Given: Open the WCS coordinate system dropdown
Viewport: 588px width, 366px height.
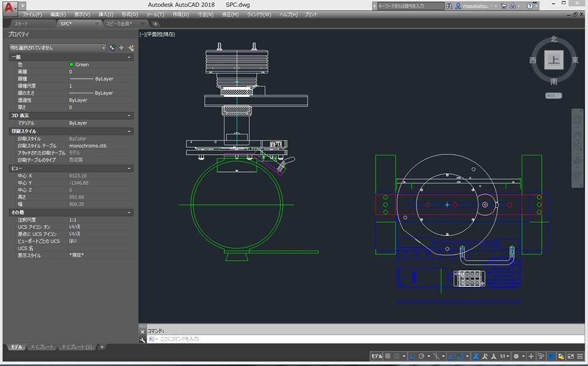Looking at the screenshot, I should click(554, 96).
